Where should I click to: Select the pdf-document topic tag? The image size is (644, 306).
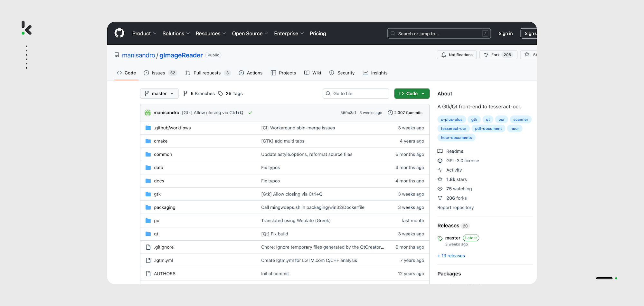point(488,129)
